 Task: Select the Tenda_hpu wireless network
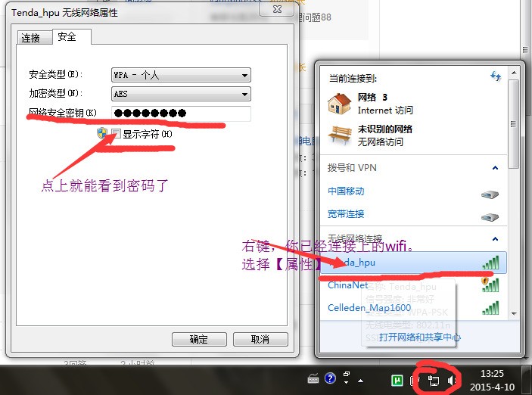click(413, 263)
